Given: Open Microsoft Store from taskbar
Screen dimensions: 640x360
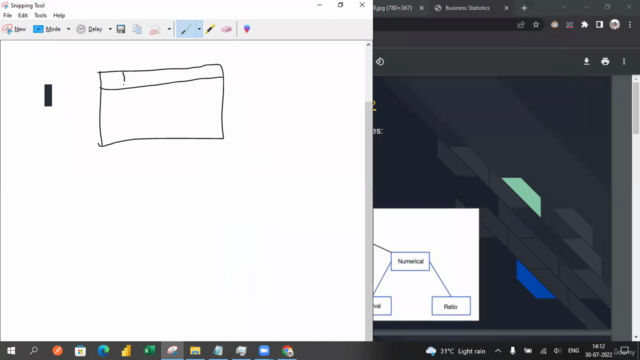Looking at the screenshot, I should tap(80, 351).
